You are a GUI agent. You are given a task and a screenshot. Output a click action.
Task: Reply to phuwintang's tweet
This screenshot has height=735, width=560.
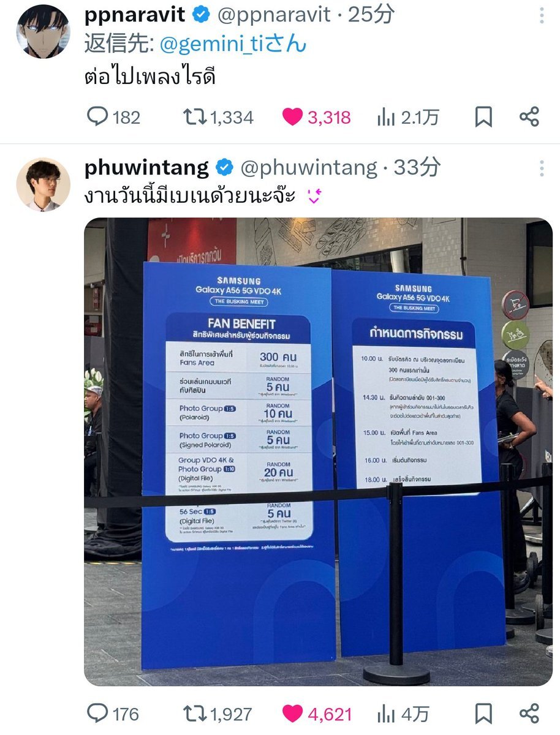pyautogui.click(x=113, y=714)
